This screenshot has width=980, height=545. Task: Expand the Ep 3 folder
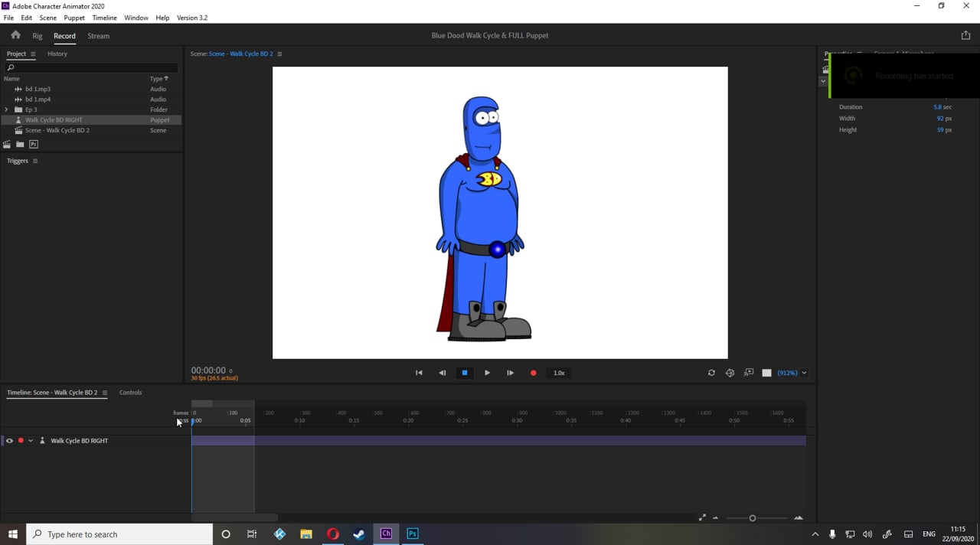tap(6, 109)
